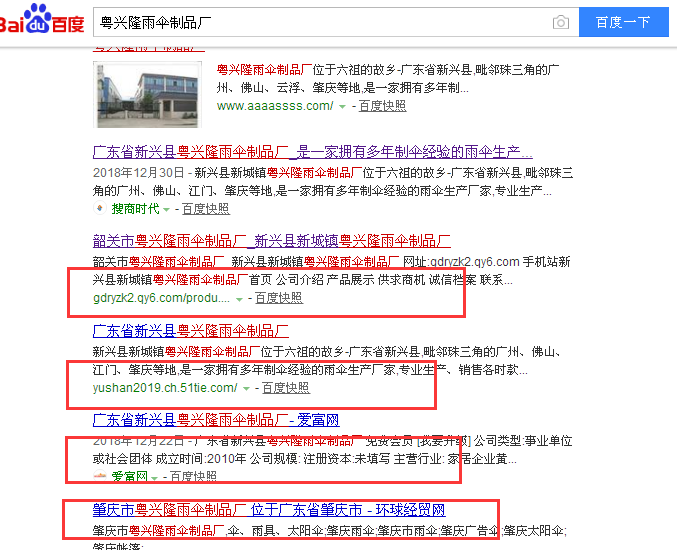The width and height of the screenshot is (677, 550).
Task: Open the yushan2019.ch.51tie.com URL
Action: click(x=165, y=388)
